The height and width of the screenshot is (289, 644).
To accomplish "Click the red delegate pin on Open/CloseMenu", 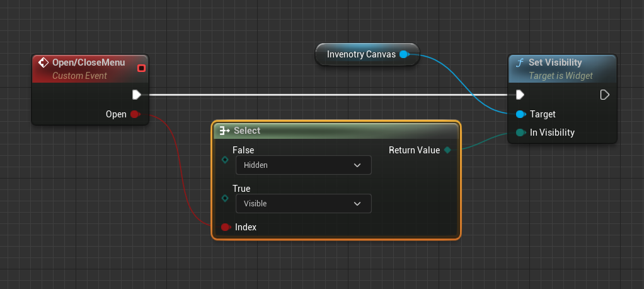I will (141, 68).
